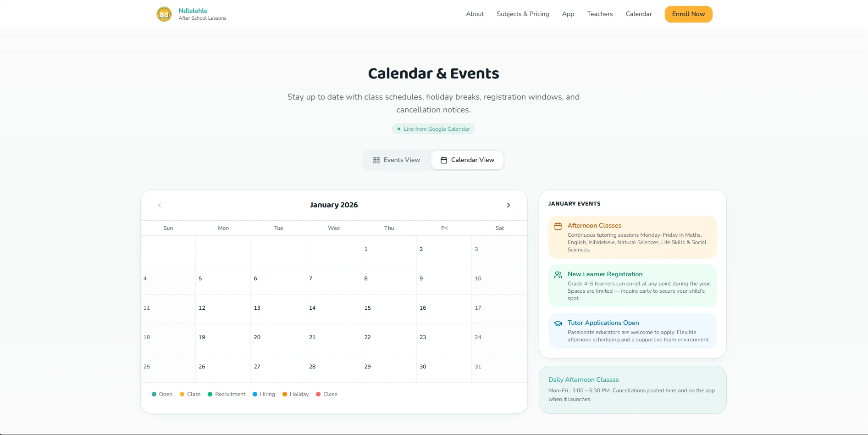Screen dimensions: 868x435
Task: Click the Sat column header
Action: [499, 228]
